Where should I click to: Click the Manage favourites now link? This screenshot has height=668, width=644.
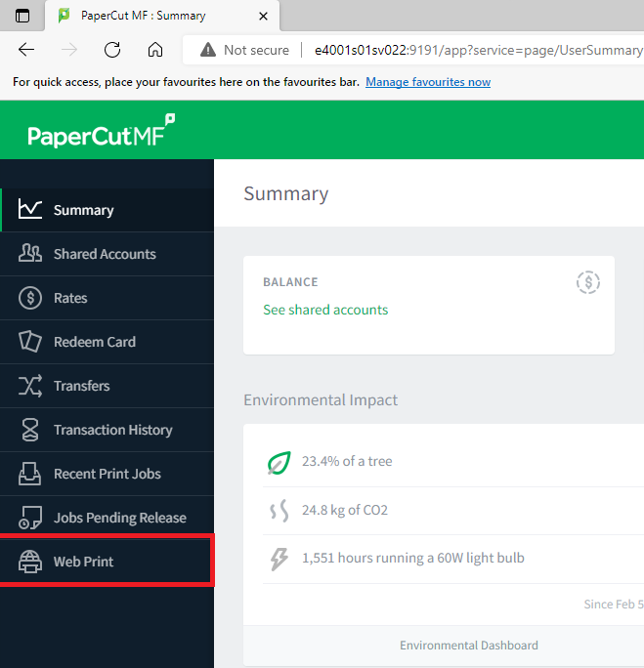click(428, 82)
